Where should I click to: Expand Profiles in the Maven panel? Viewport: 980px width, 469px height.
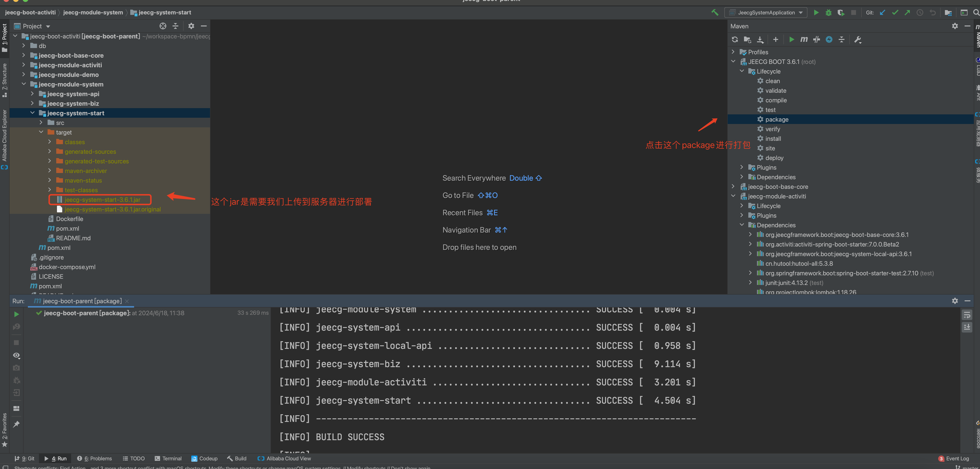[x=733, y=52]
